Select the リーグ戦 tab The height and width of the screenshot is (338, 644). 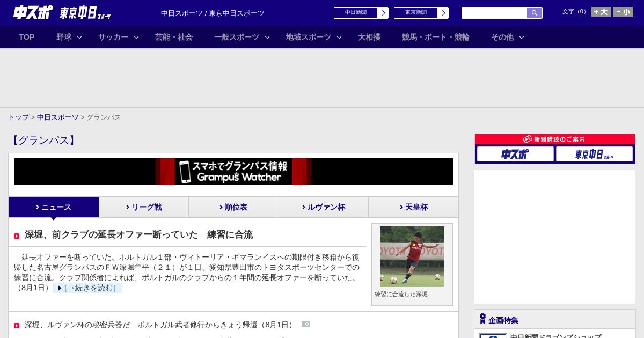[144, 207]
